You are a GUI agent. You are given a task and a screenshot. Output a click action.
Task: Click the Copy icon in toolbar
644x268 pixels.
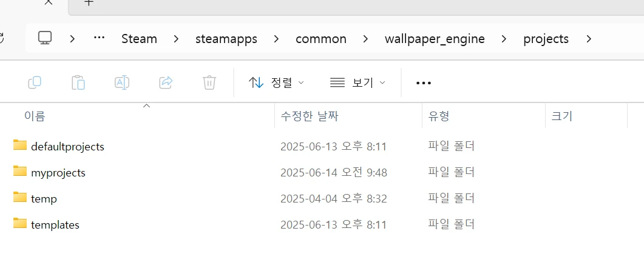pos(35,82)
